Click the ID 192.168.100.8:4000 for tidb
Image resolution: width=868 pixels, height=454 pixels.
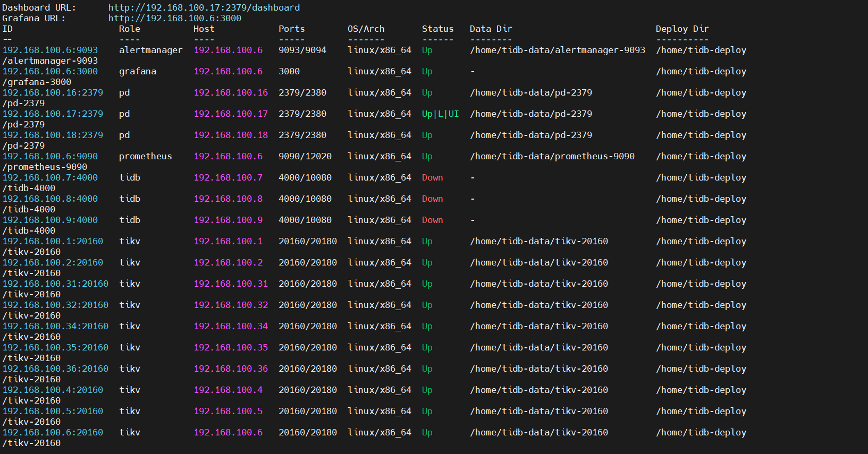(50, 199)
